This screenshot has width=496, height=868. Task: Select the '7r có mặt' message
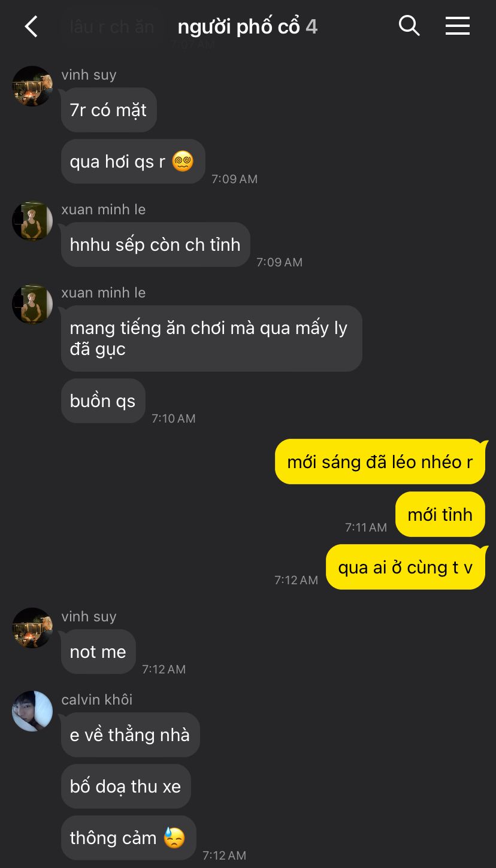109,110
